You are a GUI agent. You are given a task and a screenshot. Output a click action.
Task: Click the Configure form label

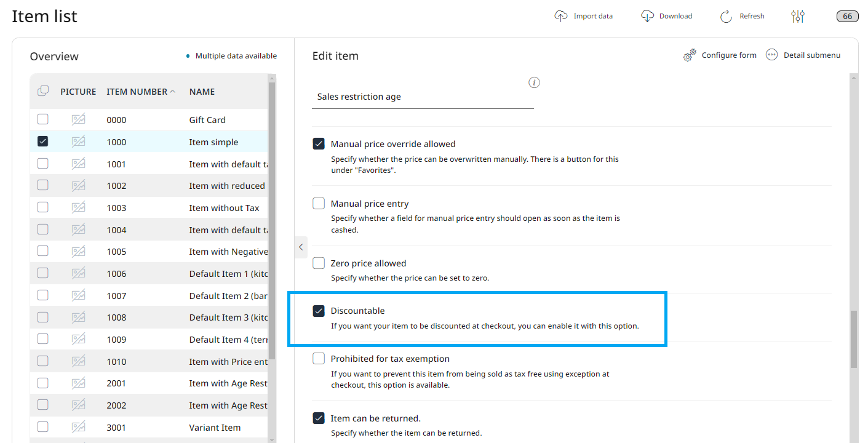click(x=729, y=55)
